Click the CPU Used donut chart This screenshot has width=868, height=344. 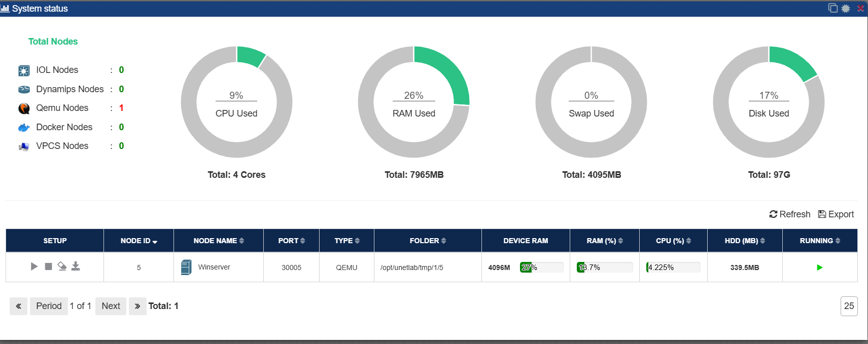(236, 102)
